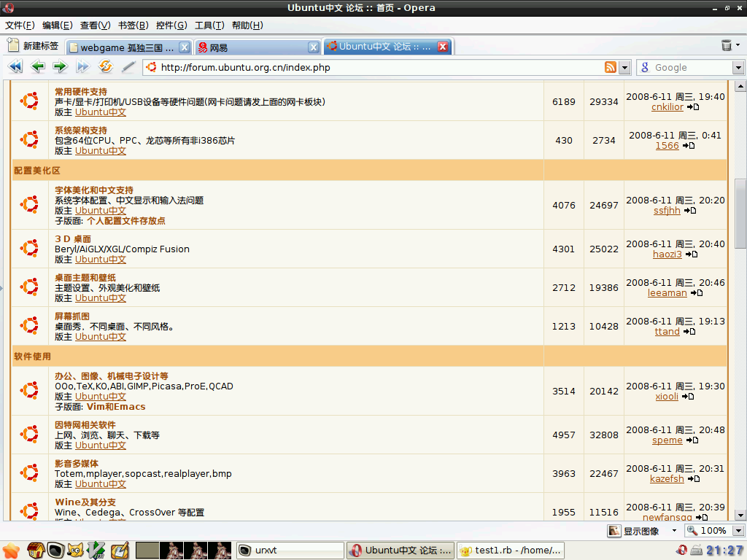Open the 文件(F) menu
This screenshot has width=747, height=560.
[x=20, y=26]
